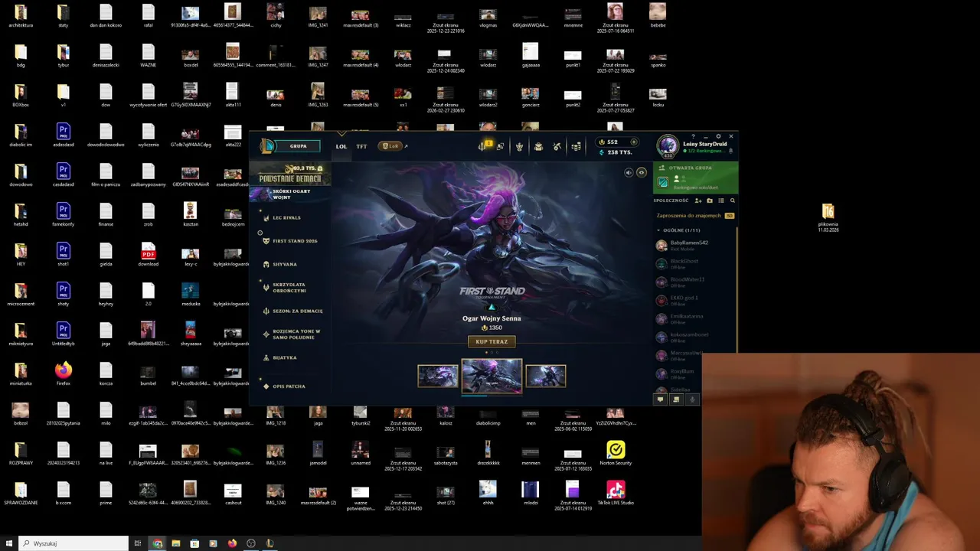Open the Loot chest icon
Screen dimensions: 980x551
(538, 146)
